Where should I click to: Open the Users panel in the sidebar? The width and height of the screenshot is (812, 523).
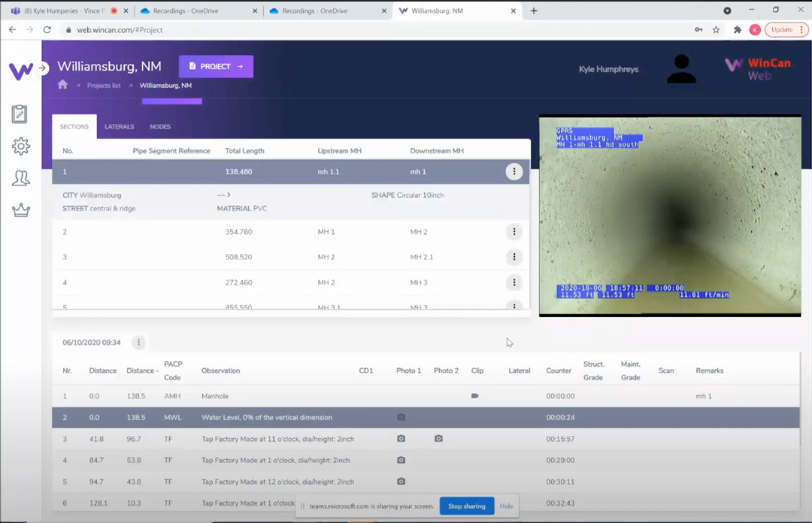(x=20, y=177)
